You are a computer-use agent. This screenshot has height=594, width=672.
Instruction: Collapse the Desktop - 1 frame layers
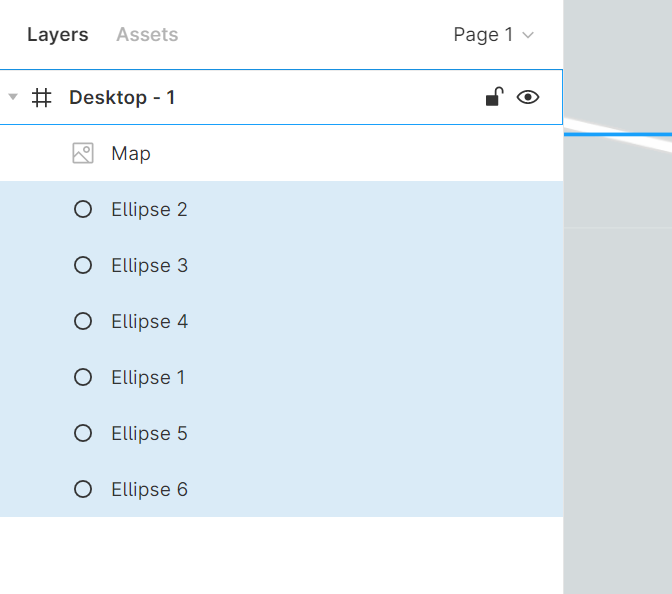[13, 97]
